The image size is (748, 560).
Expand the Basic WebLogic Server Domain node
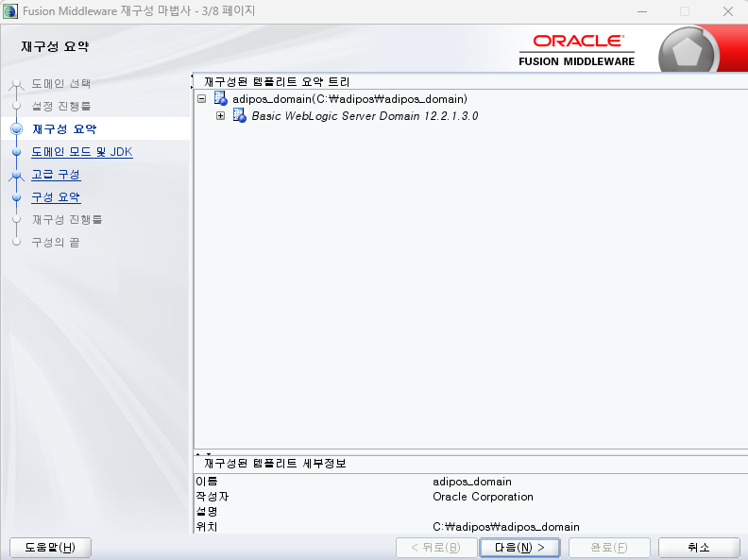[x=220, y=115]
